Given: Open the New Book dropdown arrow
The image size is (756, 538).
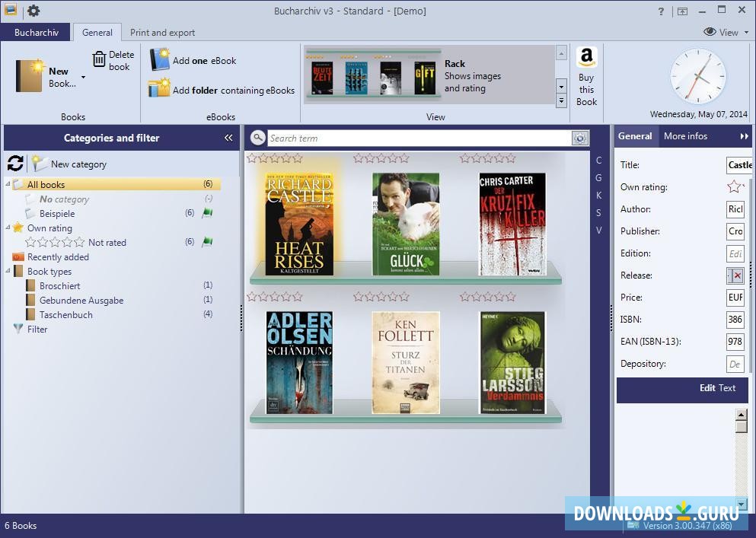Looking at the screenshot, I should coord(83,77).
